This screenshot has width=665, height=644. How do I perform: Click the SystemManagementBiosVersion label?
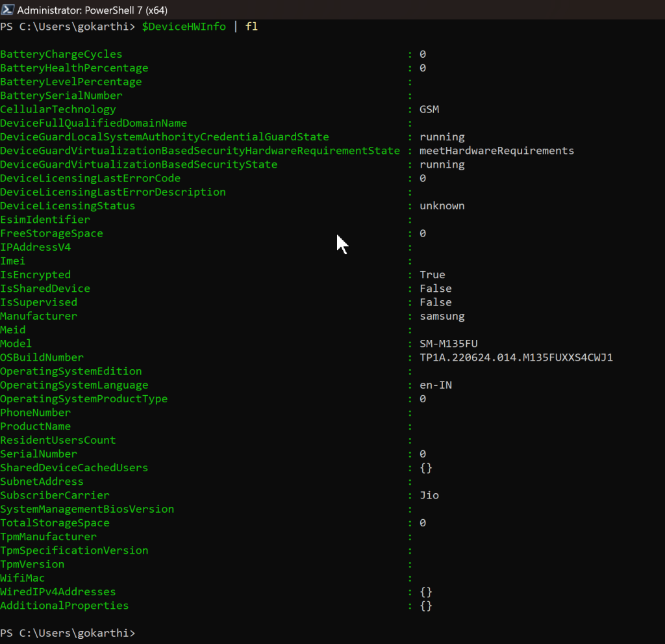(87, 509)
